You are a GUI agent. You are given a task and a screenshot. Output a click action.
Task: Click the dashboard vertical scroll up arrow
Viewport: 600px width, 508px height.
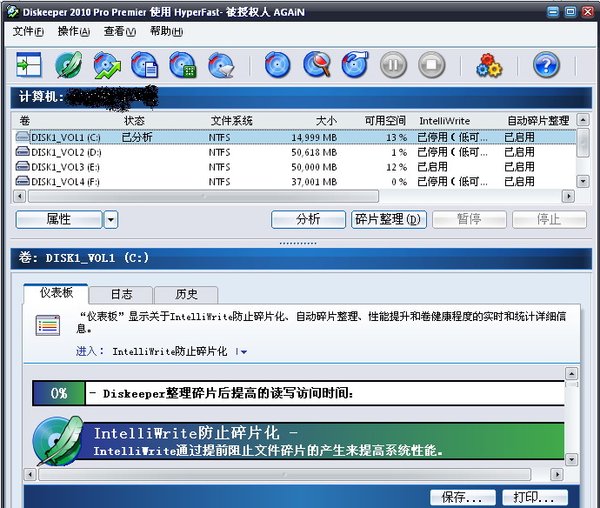click(x=571, y=373)
